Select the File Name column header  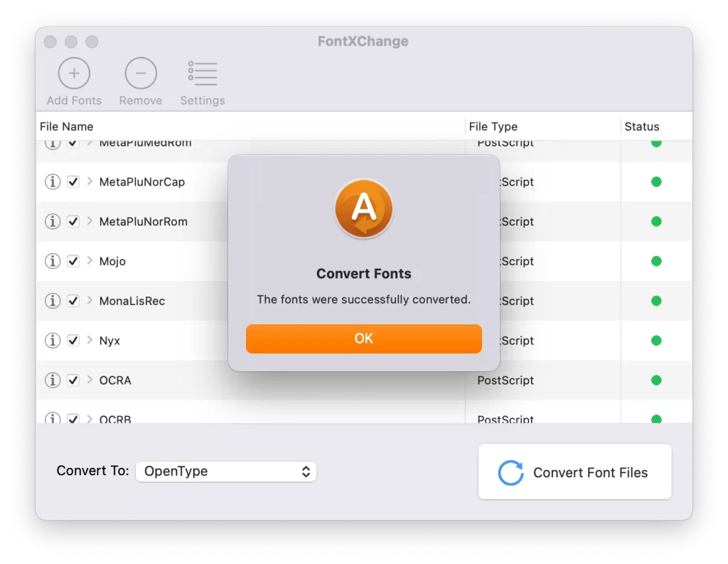point(68,126)
